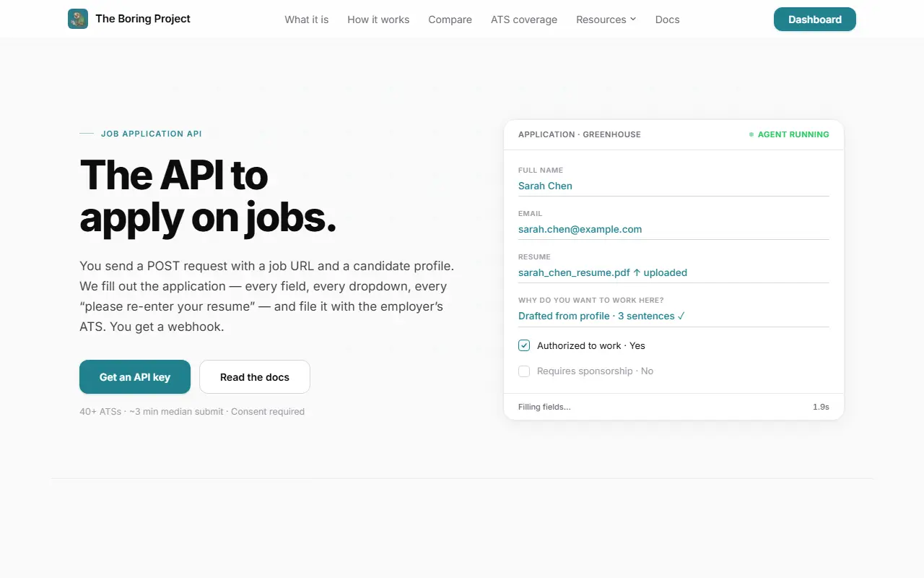Click Read the docs button

pos(255,377)
